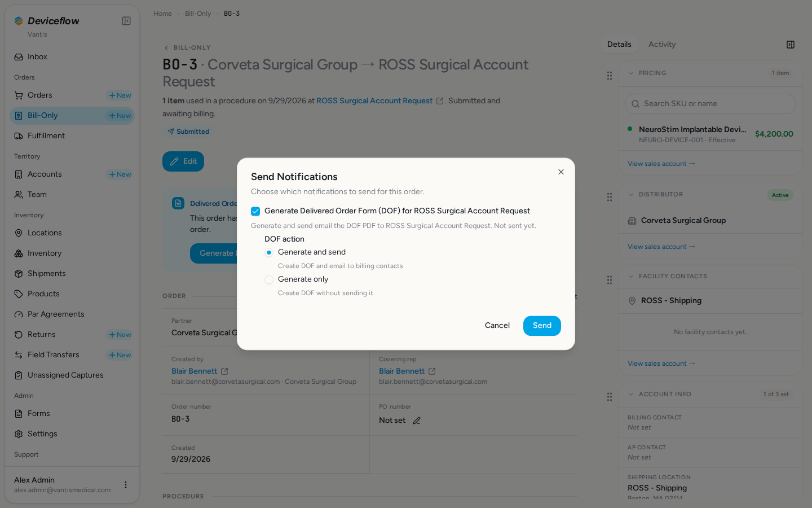Collapse the left sidebar panel icon
This screenshot has width=812, height=508.
[126, 21]
